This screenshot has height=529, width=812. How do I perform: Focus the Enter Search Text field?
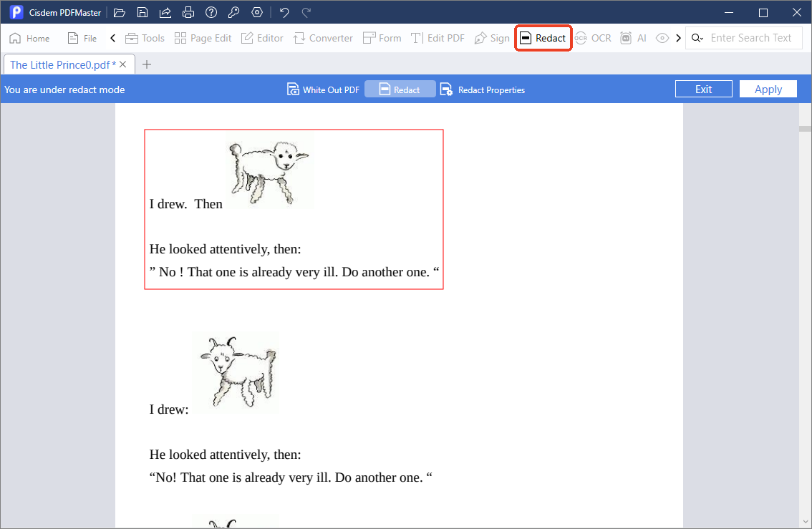[751, 39]
